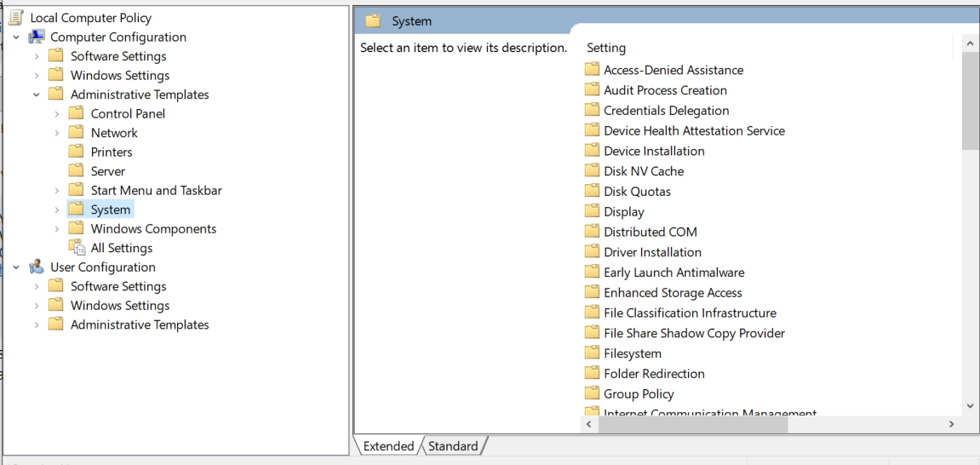This screenshot has height=465, width=980.
Task: Click the Server folder icon in tree
Action: (x=77, y=170)
